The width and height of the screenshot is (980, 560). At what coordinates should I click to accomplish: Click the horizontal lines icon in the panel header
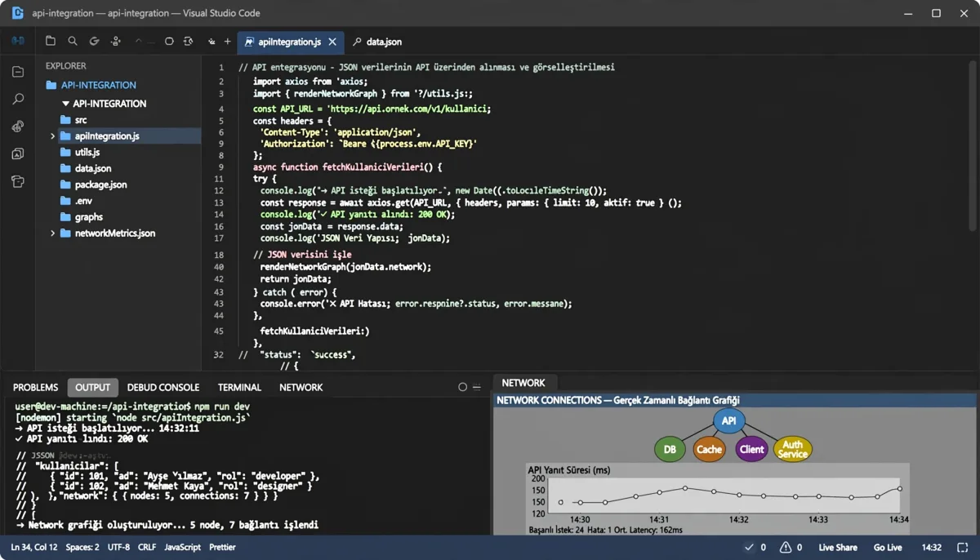click(477, 387)
